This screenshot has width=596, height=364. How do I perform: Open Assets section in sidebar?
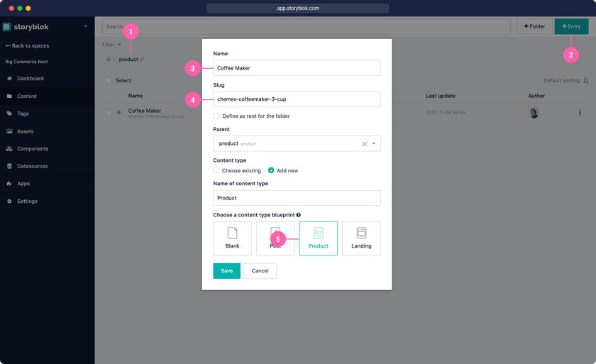click(x=25, y=131)
